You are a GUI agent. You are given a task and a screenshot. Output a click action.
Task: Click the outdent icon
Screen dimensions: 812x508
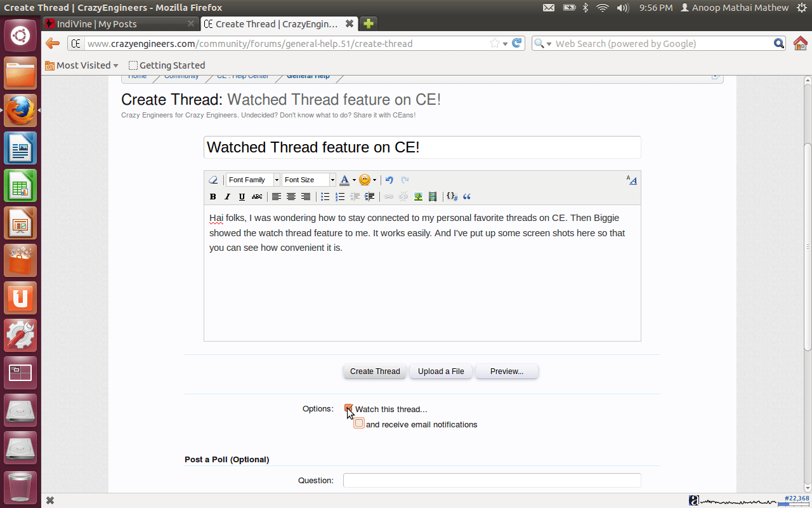click(355, 197)
